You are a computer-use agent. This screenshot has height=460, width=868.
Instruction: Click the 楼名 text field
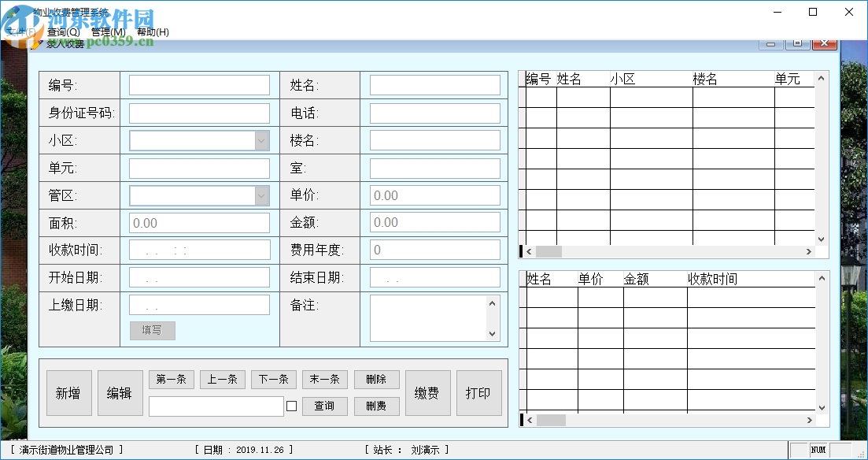point(435,141)
